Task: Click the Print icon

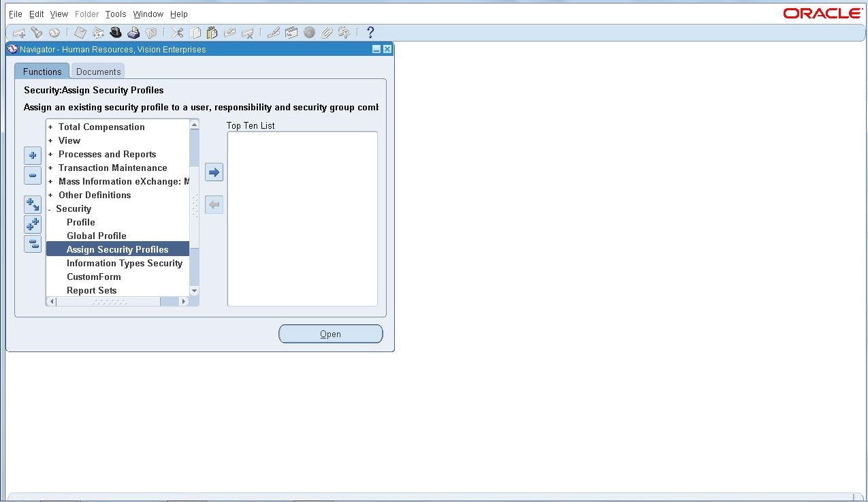Action: pyautogui.click(x=134, y=32)
